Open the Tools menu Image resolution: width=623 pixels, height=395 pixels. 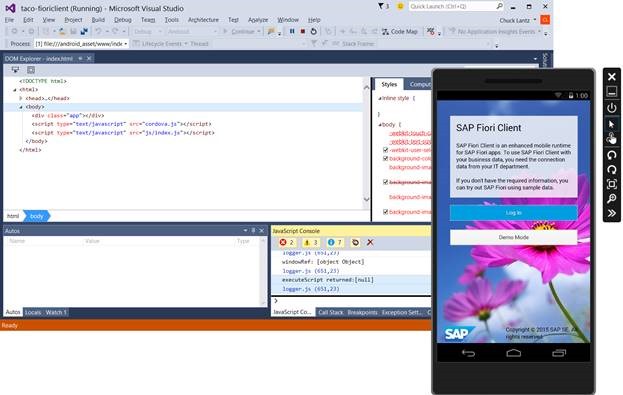coord(172,19)
